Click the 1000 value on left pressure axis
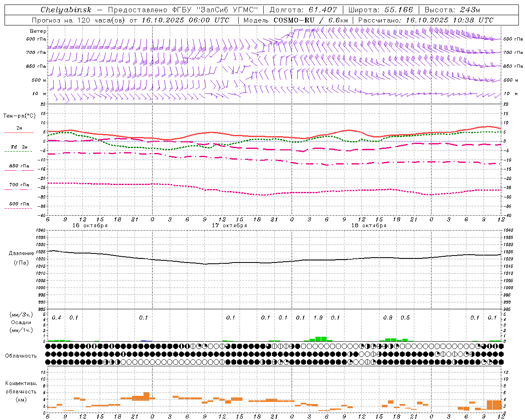Viewport: 525px width, 420px height. tap(40, 288)
